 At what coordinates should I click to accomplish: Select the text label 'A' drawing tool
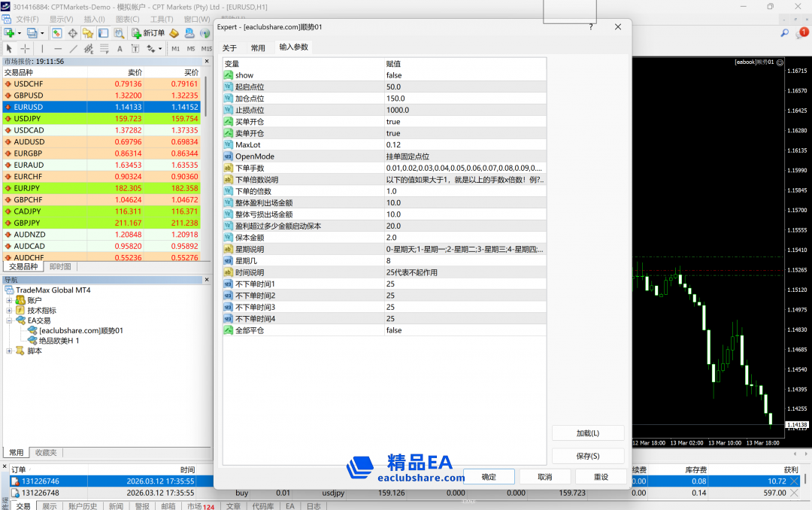coord(120,49)
